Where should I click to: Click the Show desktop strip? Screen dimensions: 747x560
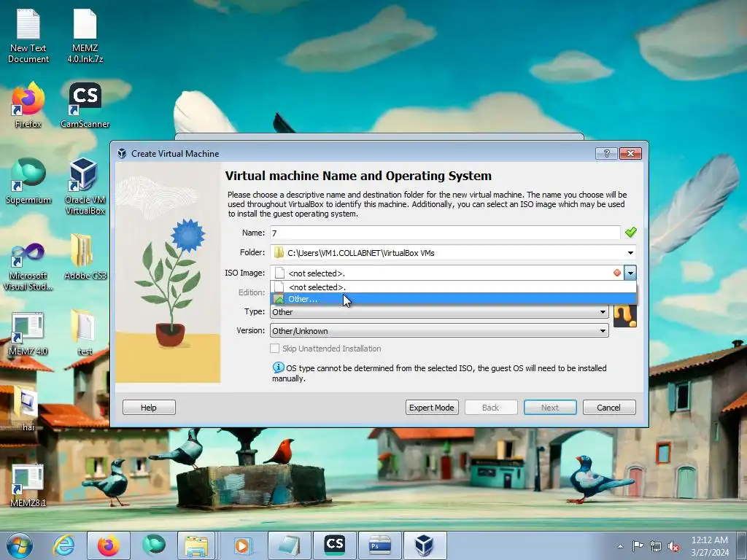tap(742, 545)
